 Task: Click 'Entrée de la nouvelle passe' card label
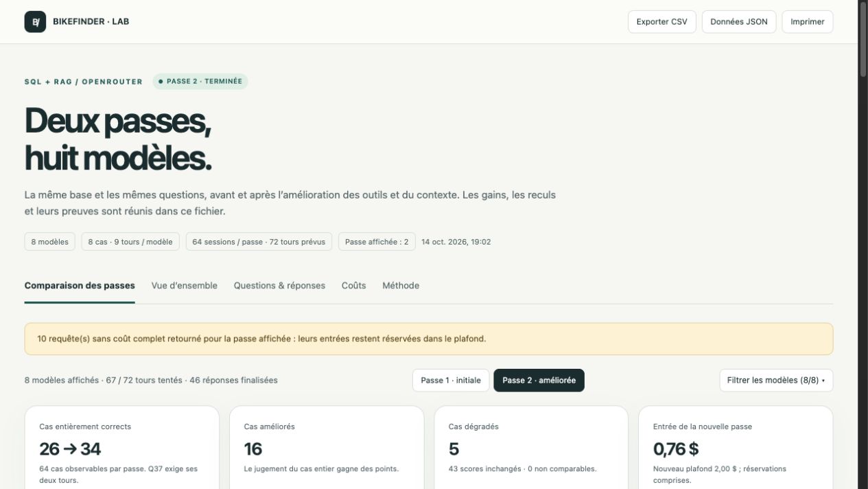tap(703, 427)
